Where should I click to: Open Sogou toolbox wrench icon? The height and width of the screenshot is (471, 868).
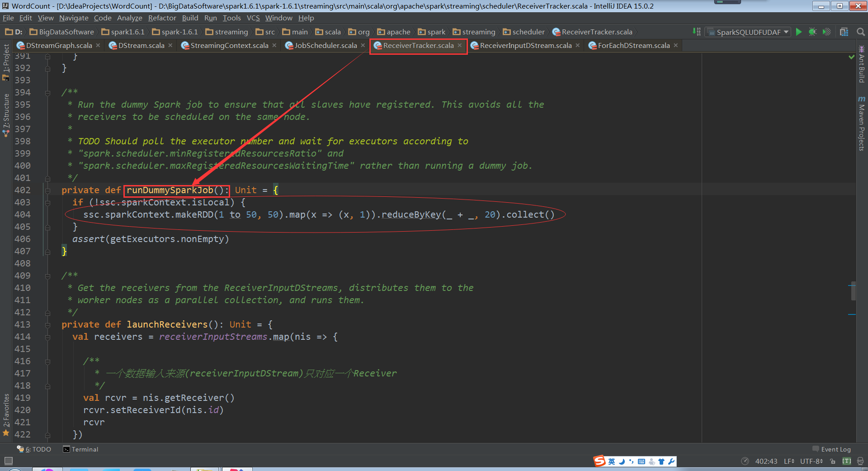click(671, 461)
